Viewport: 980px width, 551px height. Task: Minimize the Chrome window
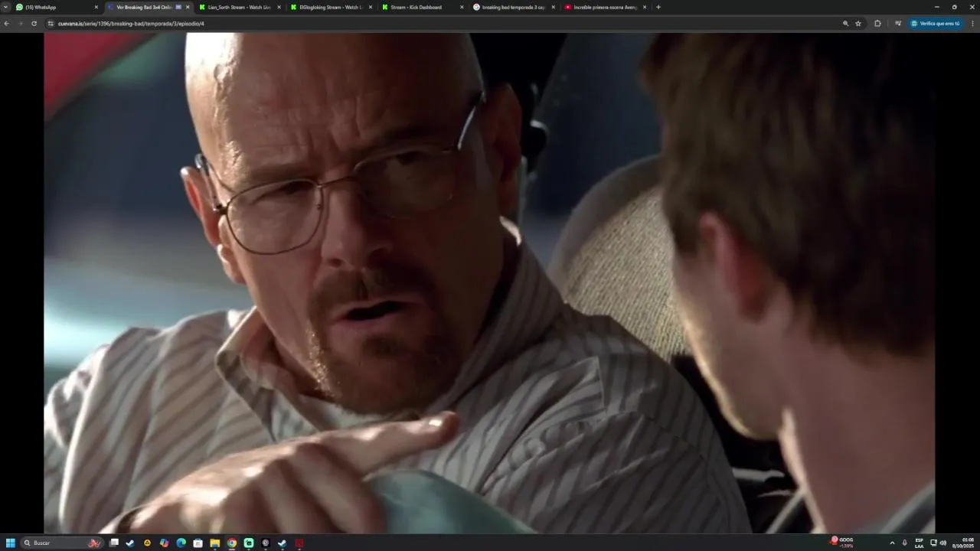coord(936,7)
